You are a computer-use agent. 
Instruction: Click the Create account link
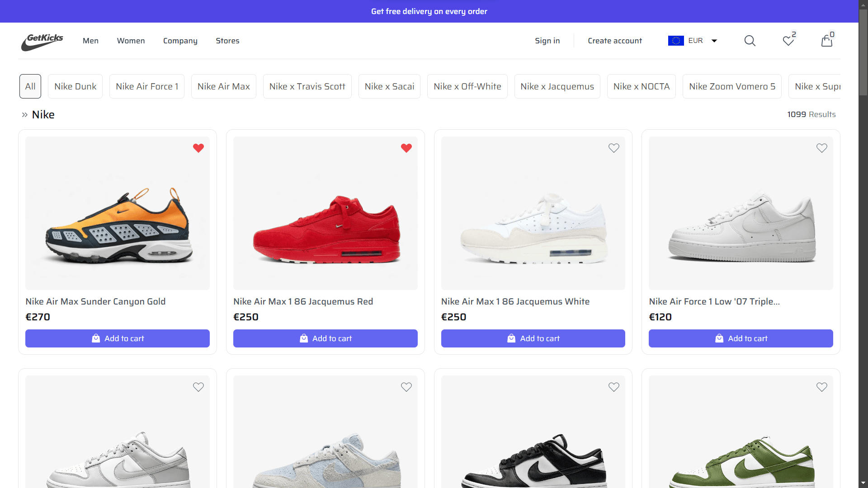click(615, 41)
